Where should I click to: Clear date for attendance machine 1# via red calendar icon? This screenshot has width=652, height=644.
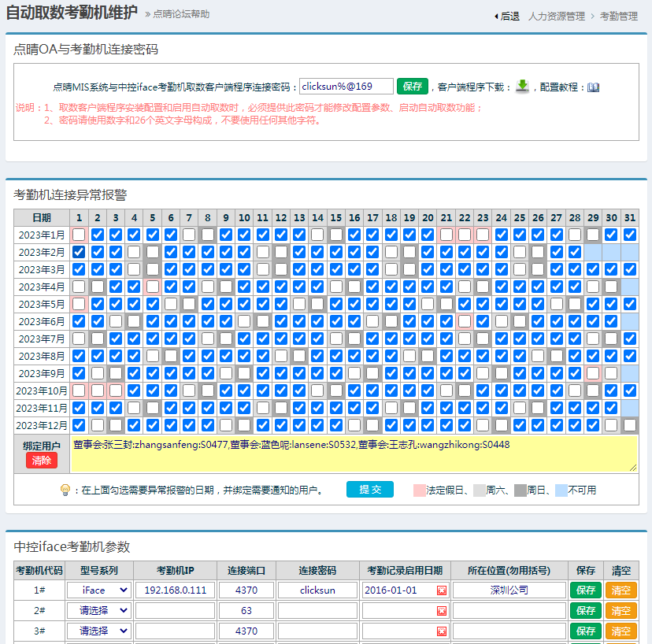[x=442, y=590]
